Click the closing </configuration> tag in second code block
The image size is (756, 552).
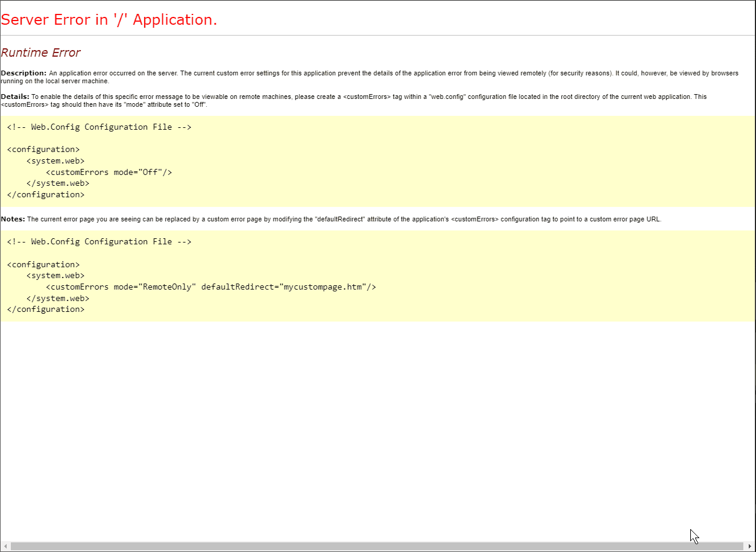click(46, 309)
